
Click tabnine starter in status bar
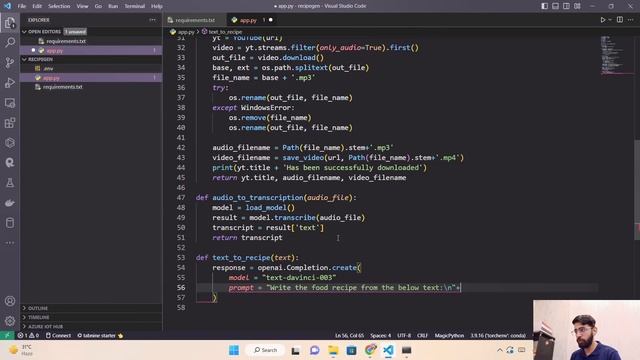100,336
